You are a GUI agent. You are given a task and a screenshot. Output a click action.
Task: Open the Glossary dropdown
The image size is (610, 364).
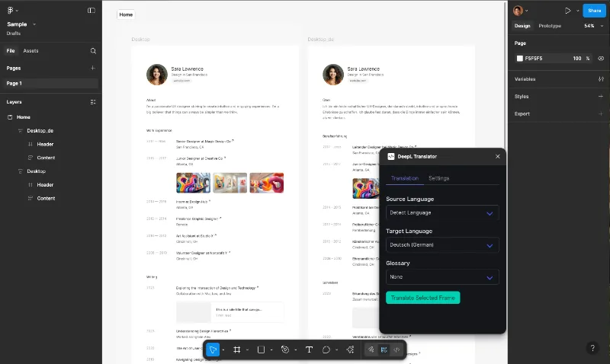pos(442,277)
